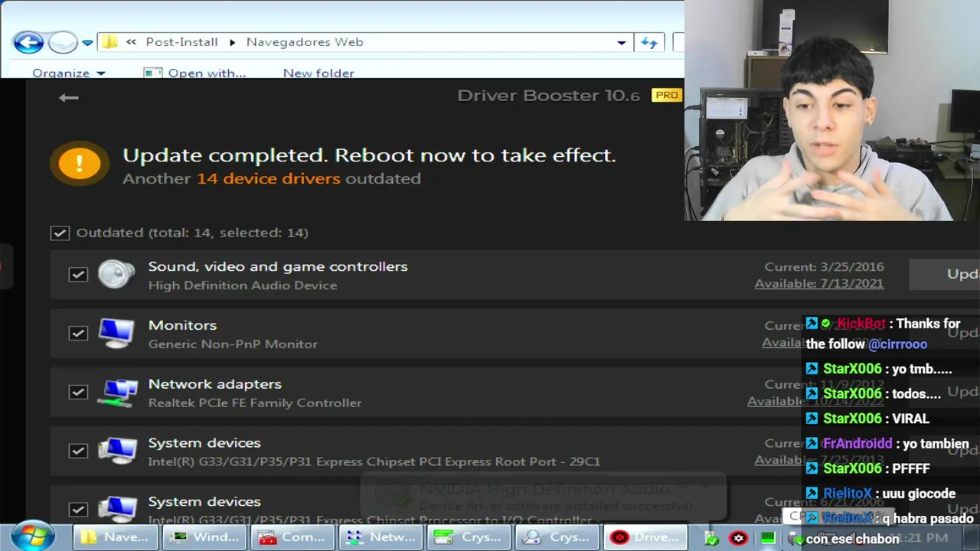Select icon of Processor to I/O Controller row
Screen dimensions: 980x551
[116, 509]
